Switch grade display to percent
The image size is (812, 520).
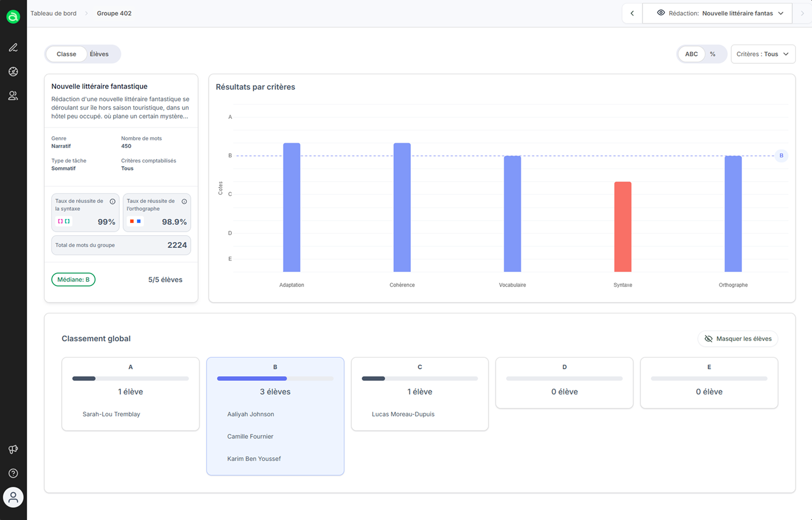[x=713, y=54]
